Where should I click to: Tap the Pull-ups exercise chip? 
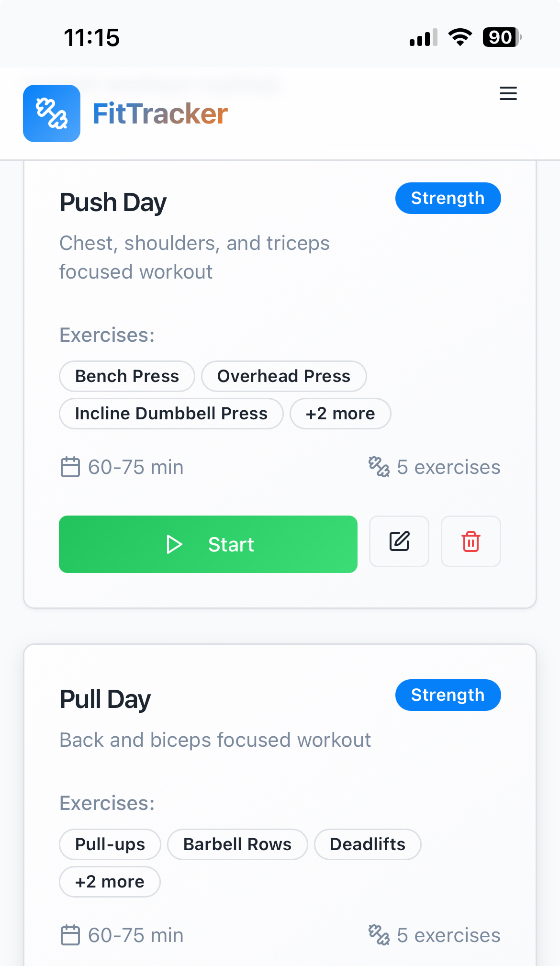click(110, 844)
